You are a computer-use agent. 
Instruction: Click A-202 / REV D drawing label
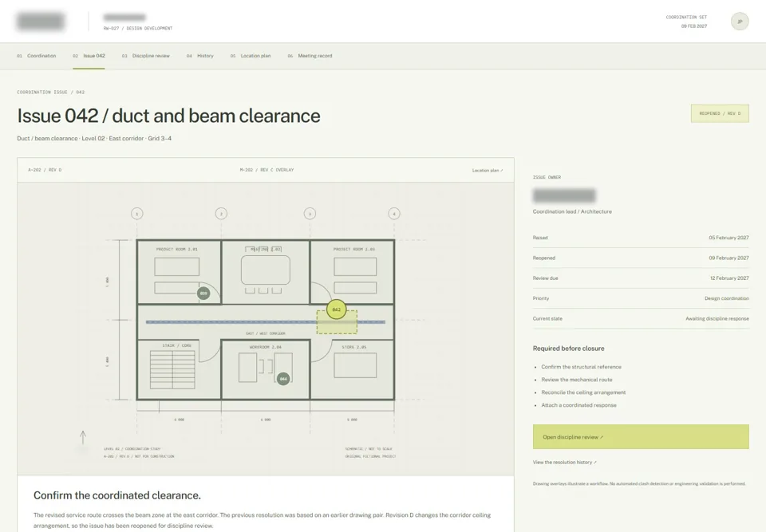pyautogui.click(x=45, y=170)
